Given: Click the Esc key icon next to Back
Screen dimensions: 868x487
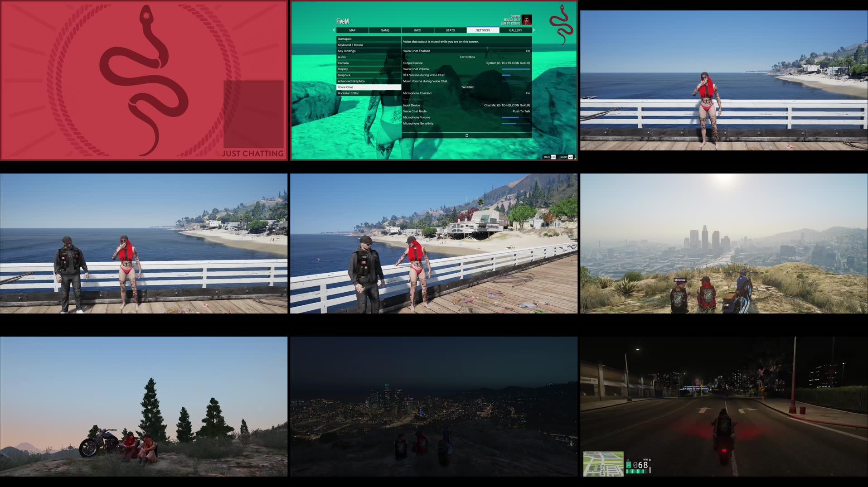Looking at the screenshot, I should (x=553, y=157).
